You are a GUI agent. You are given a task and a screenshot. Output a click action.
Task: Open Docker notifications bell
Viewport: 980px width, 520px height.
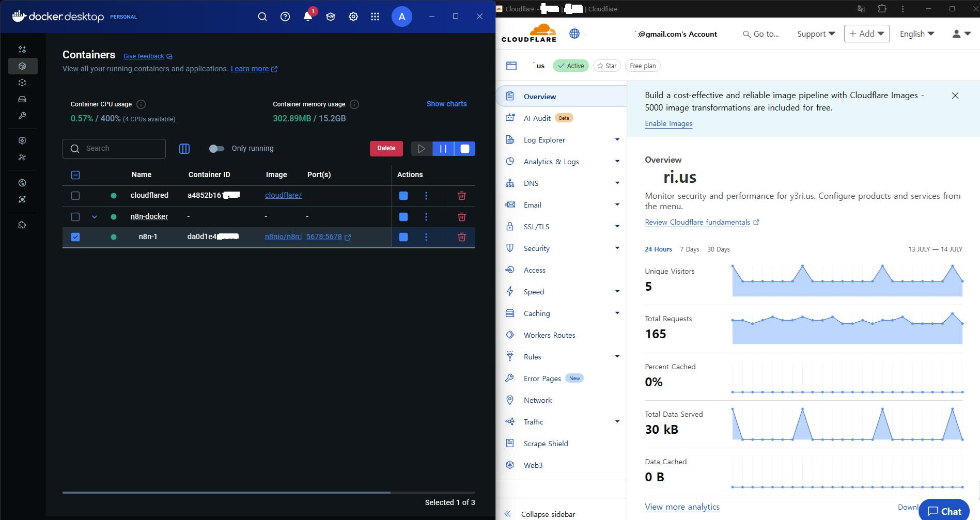[308, 17]
